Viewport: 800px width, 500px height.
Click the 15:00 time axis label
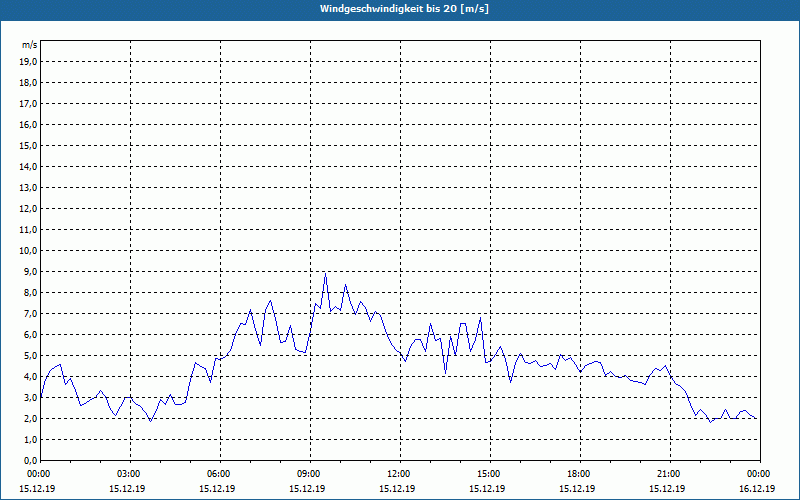click(x=490, y=474)
